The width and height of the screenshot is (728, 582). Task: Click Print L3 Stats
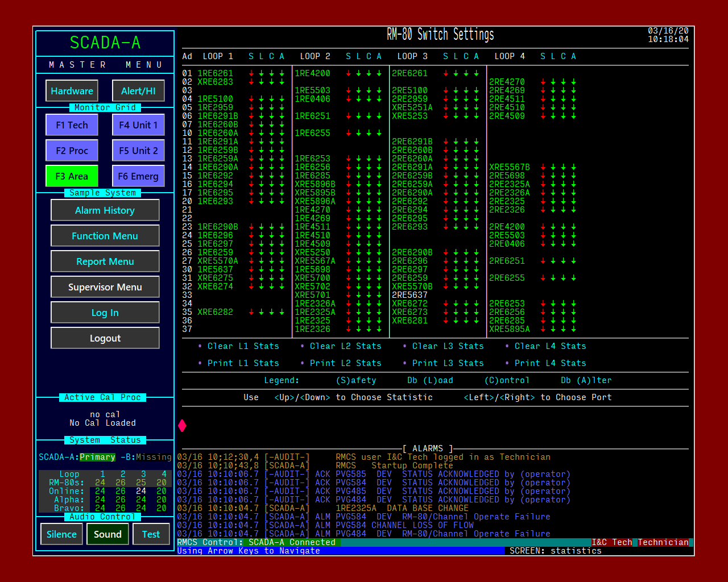pos(448,363)
